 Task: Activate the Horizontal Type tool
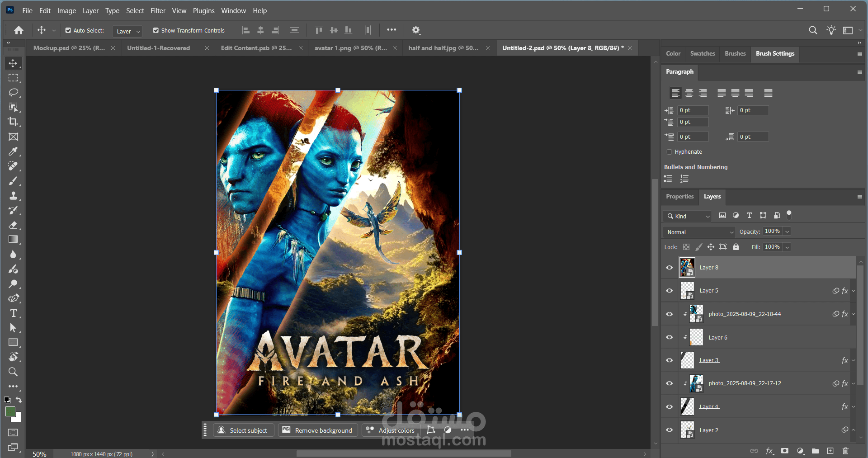(x=13, y=313)
